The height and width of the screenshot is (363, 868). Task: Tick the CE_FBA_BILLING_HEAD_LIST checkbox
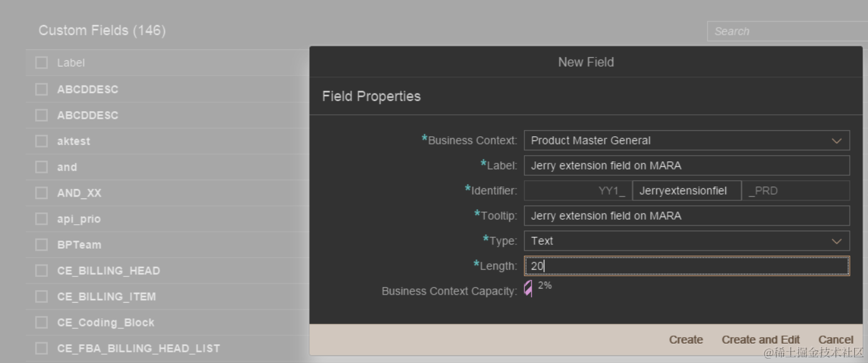(x=41, y=348)
